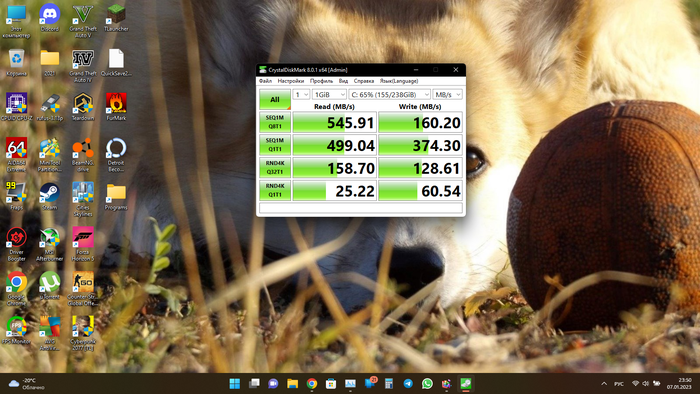Open the weather widget showing -20°C
Viewport: 700px width, 394px height.
point(28,383)
